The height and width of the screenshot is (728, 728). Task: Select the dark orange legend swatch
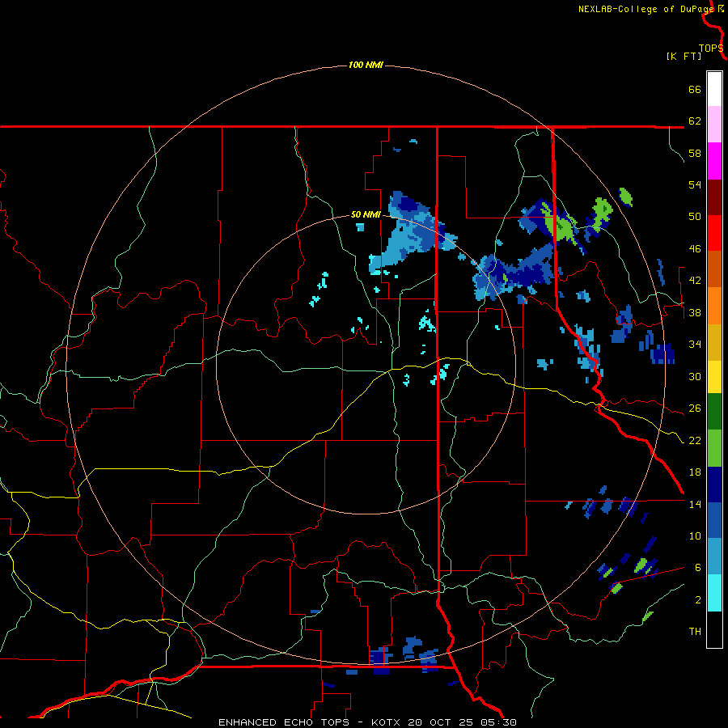pos(714,269)
